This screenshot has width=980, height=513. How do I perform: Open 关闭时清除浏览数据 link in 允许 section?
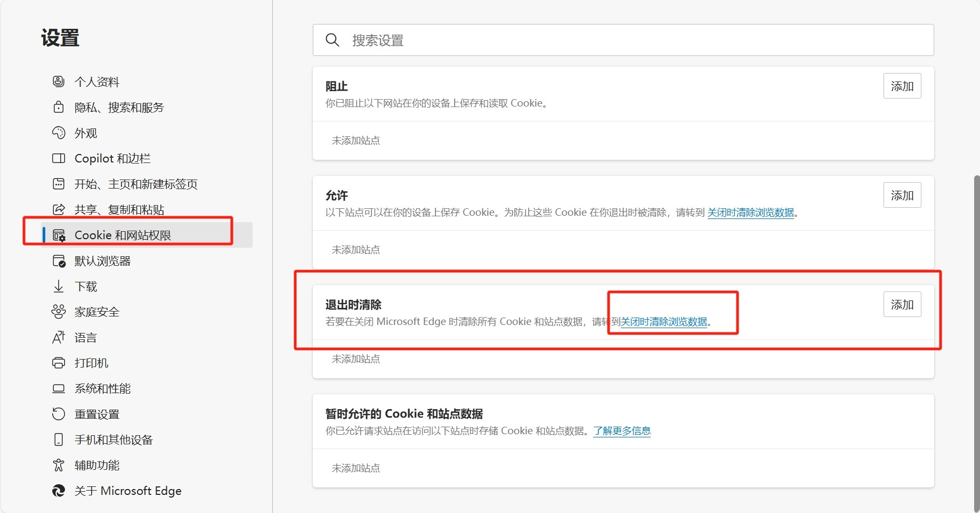[750, 213]
